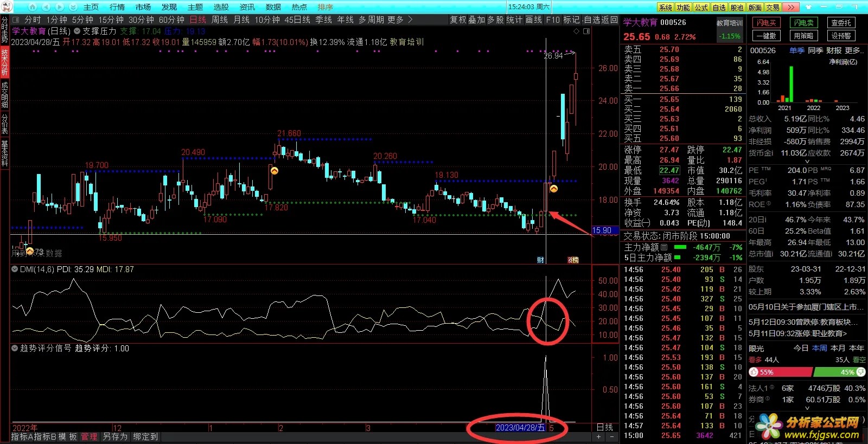Select the 本周 tab in the 眼光 panel
868x444 pixels.
(820, 348)
